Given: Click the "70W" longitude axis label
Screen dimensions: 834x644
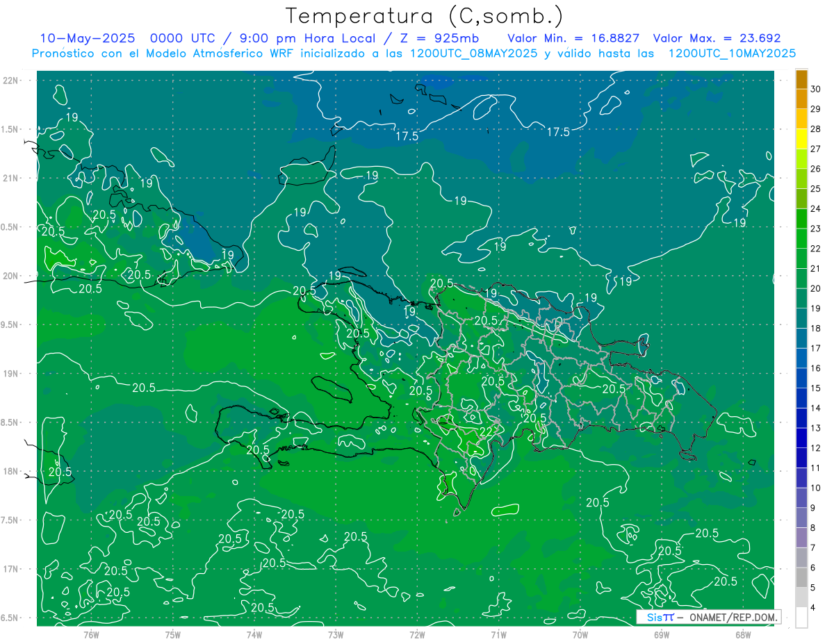Looking at the screenshot, I should (580, 634).
